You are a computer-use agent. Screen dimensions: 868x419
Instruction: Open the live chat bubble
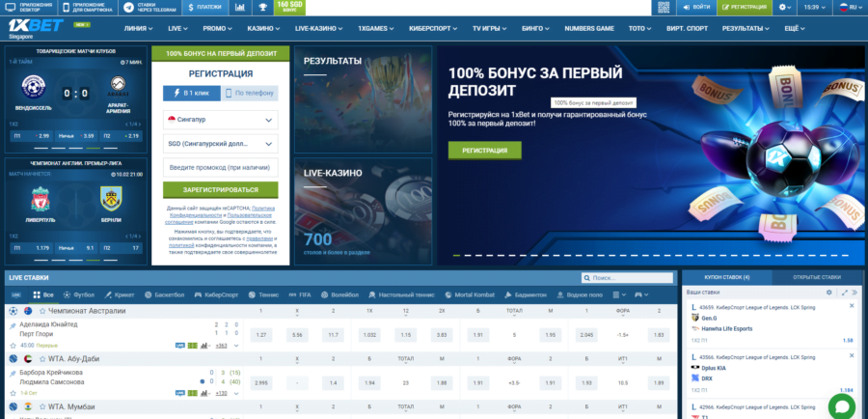pos(841,407)
